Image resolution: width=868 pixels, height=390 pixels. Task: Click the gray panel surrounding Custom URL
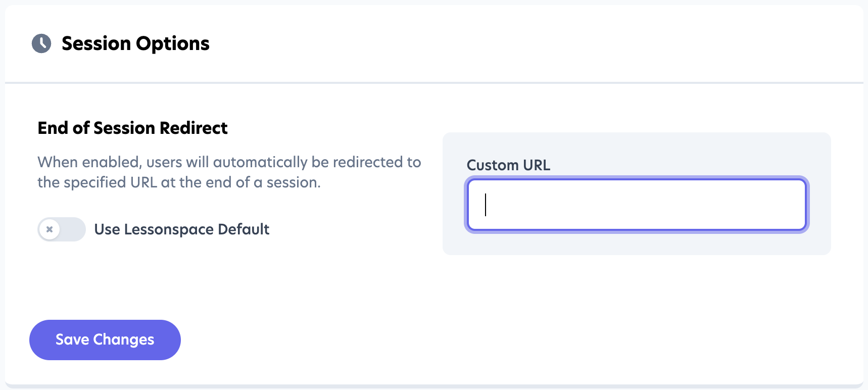[x=637, y=244]
